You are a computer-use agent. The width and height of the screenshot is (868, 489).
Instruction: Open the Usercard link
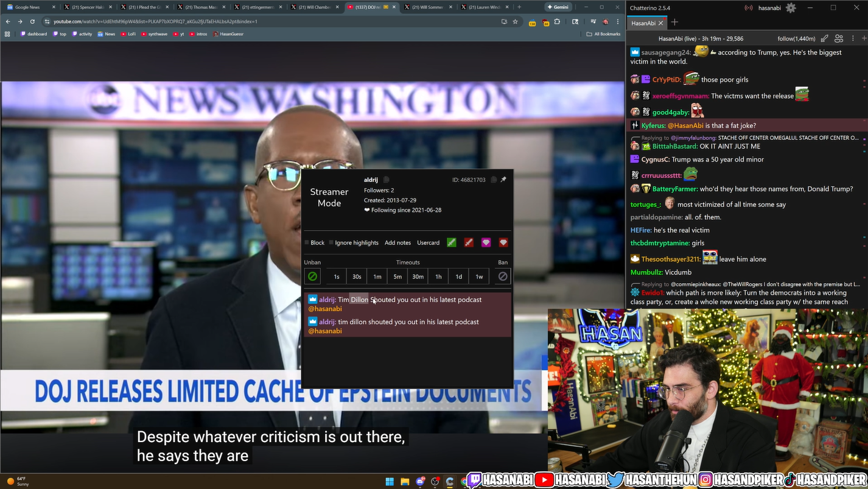point(428,242)
